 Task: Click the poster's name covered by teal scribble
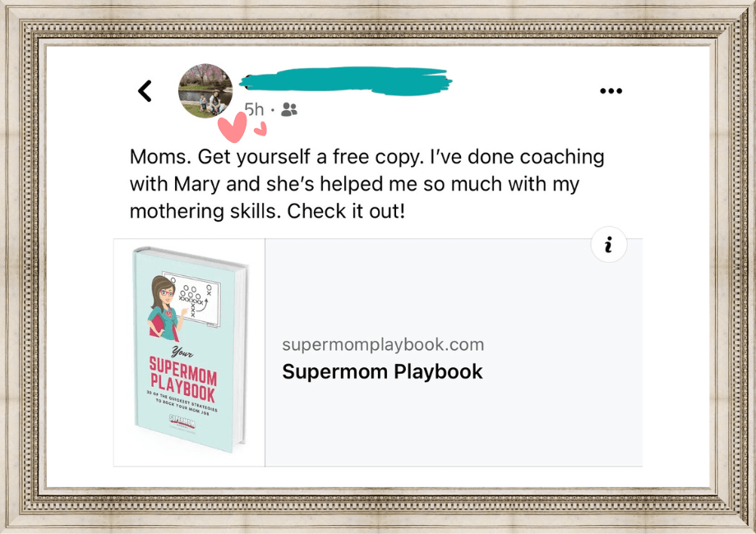(346, 80)
